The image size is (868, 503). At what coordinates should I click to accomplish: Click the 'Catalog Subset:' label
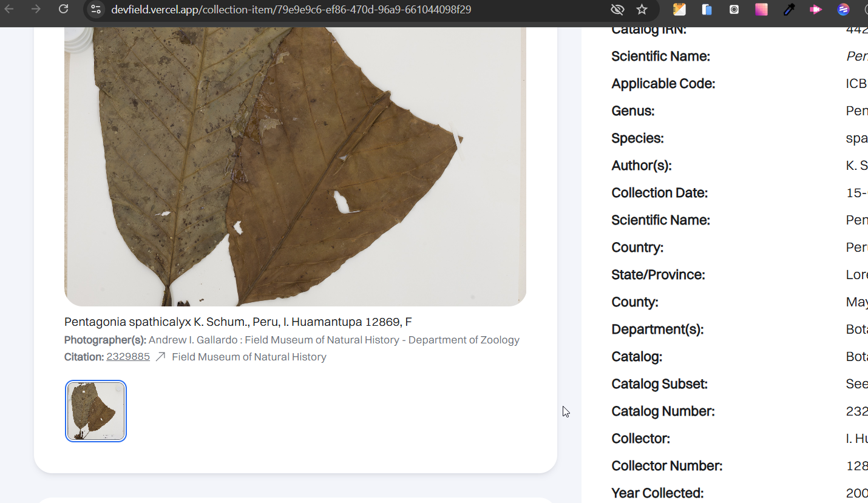[x=660, y=384]
